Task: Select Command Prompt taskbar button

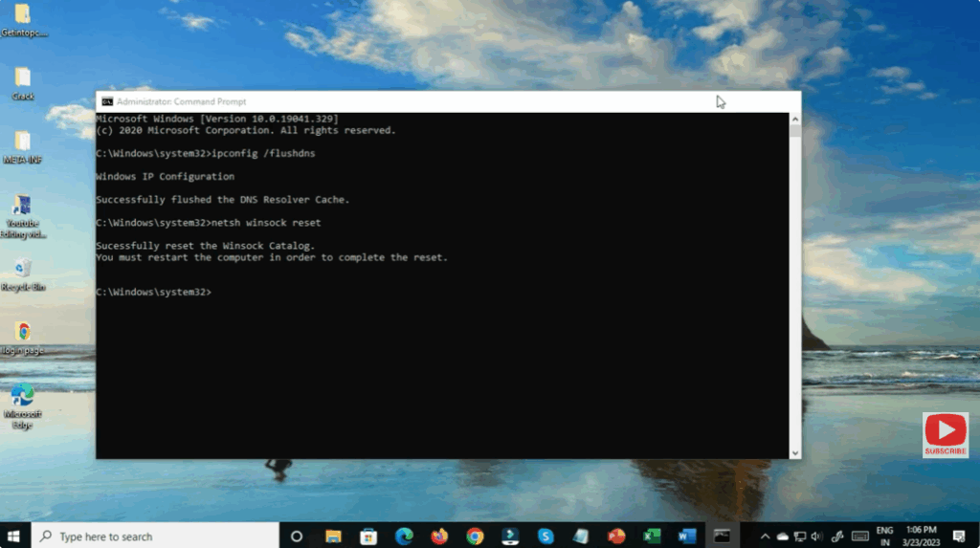Action: pyautogui.click(x=723, y=537)
